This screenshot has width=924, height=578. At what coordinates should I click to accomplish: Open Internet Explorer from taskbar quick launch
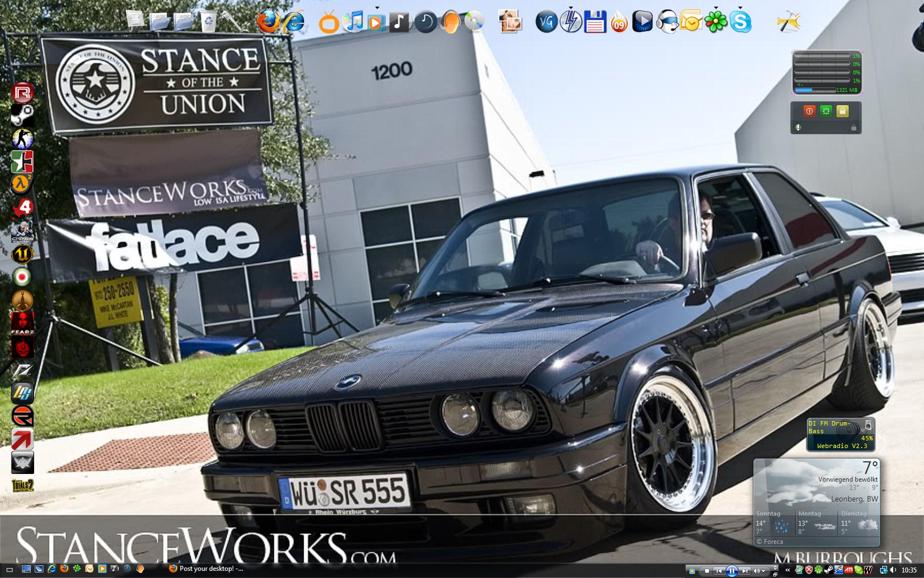point(52,569)
